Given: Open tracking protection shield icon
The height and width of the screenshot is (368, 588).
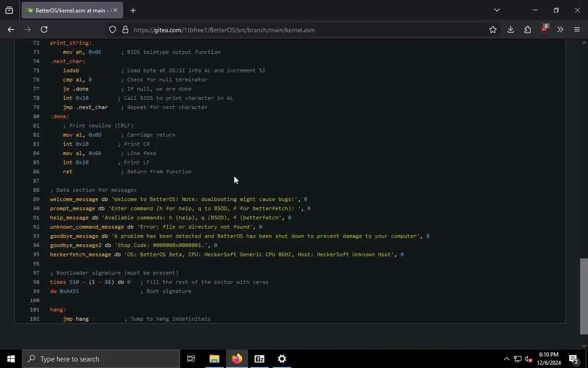Looking at the screenshot, I should (x=113, y=29).
